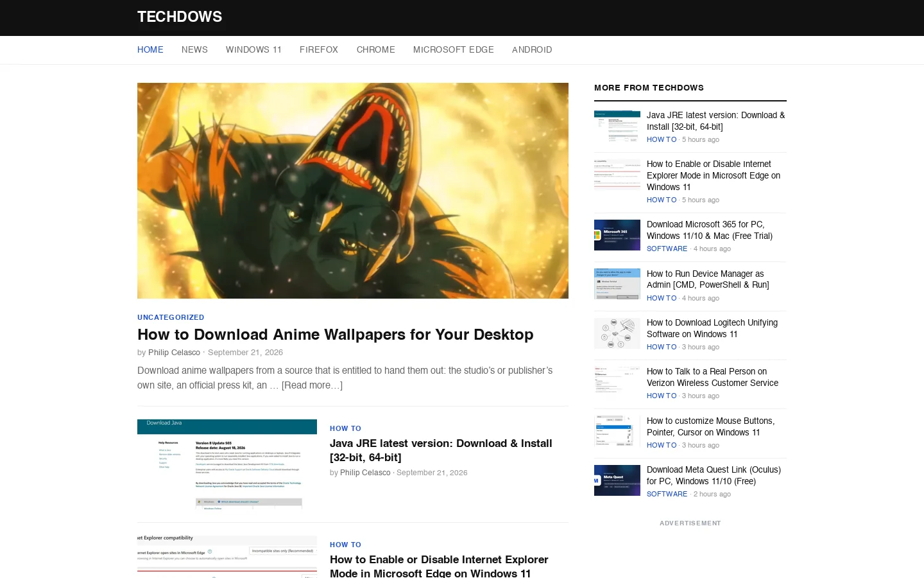Open sidebar link Download Meta Quest Link (Oculus)
This screenshot has width=924, height=578.
click(714, 475)
